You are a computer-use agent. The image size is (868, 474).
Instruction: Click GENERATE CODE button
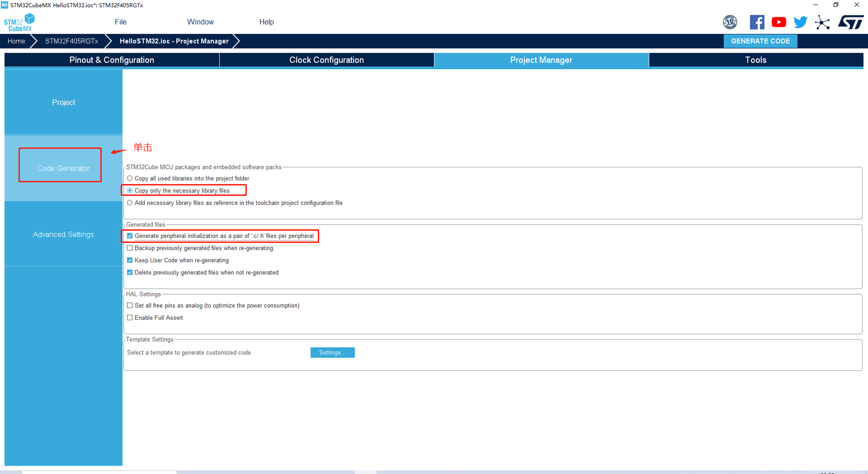click(761, 41)
